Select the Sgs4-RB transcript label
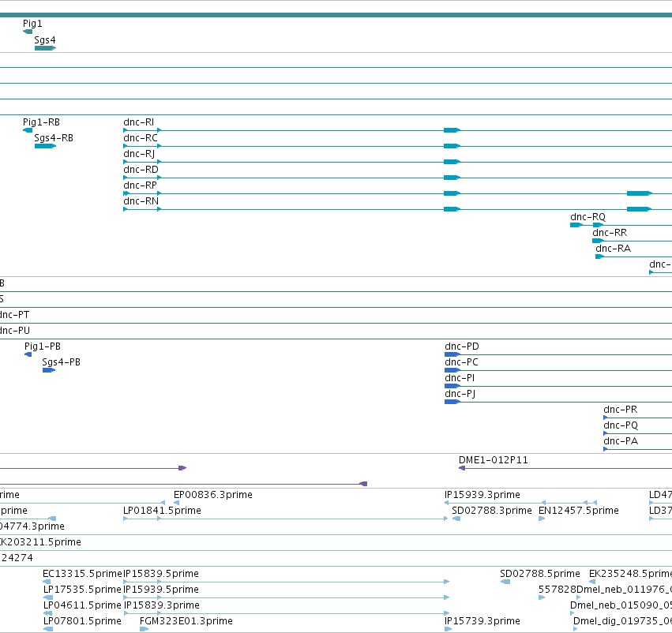Viewport: 672px width, 633px height. (54, 138)
